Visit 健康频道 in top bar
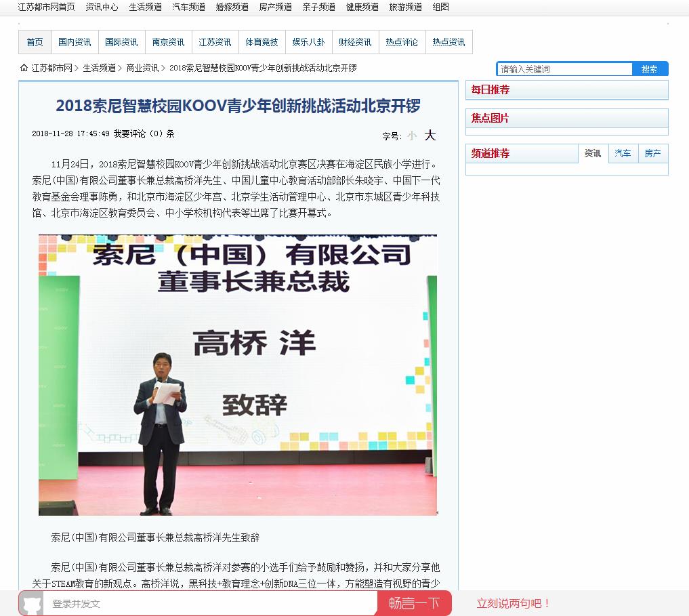The height and width of the screenshot is (616, 689). (362, 7)
